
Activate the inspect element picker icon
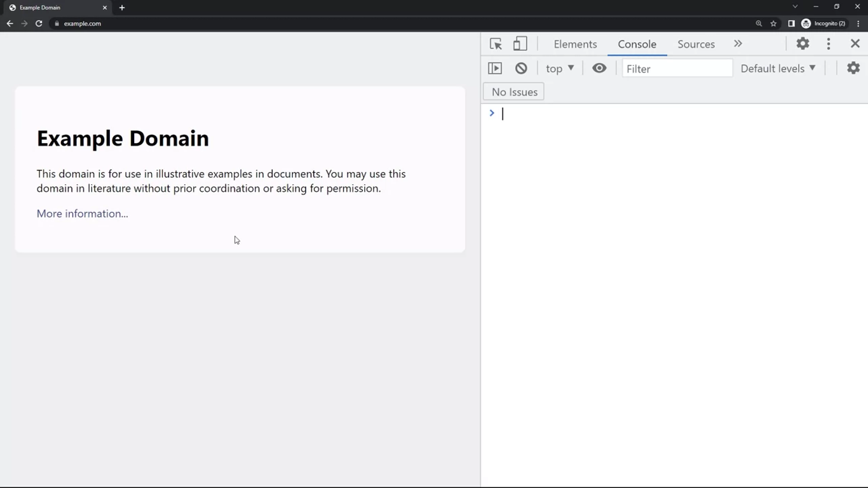coord(496,44)
